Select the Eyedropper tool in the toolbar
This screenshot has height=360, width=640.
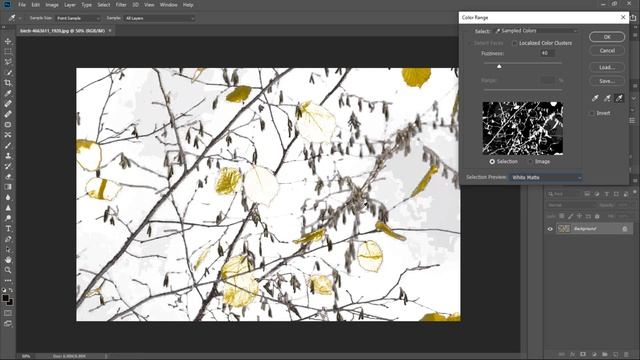8,93
